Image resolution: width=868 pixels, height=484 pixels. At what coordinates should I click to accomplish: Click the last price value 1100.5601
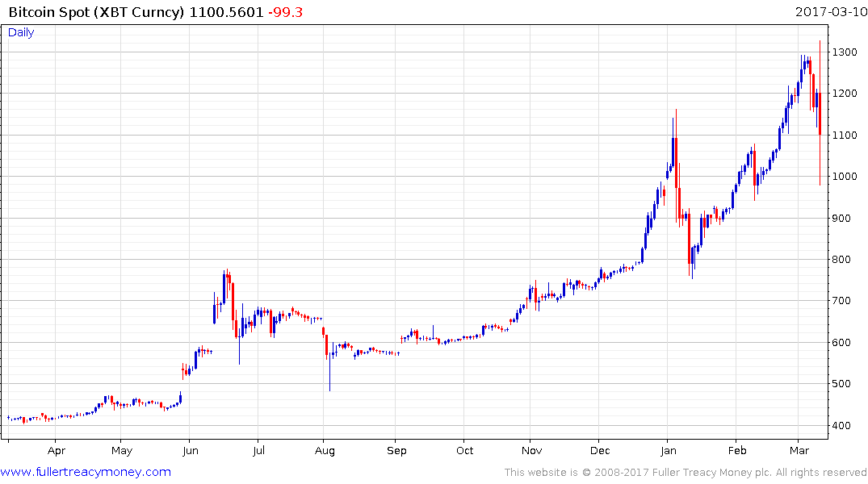click(226, 12)
